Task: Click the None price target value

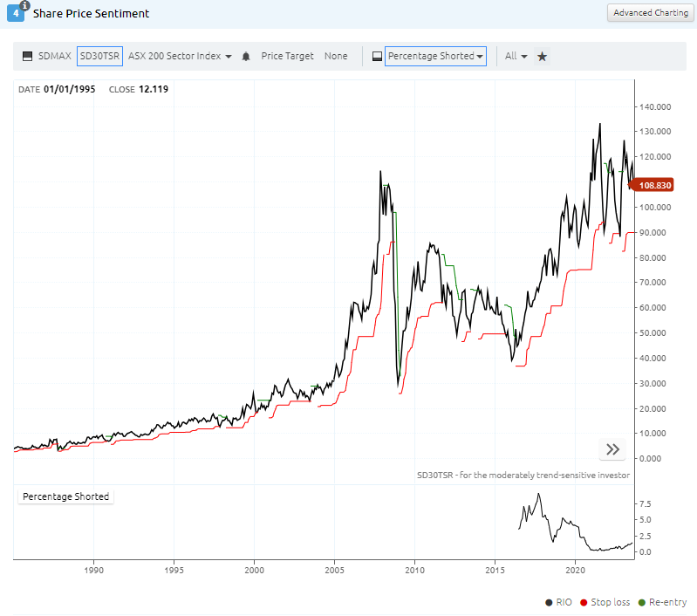Action: coord(336,56)
